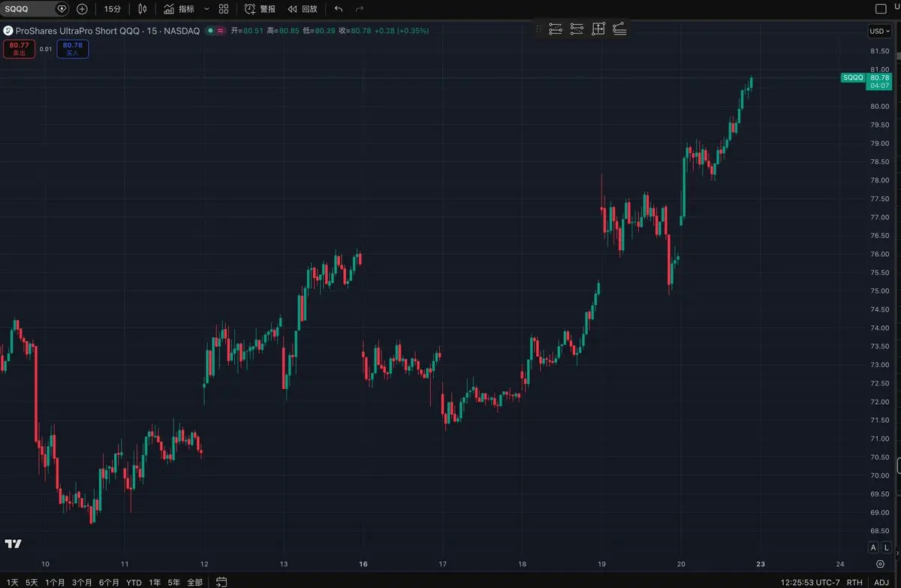This screenshot has height=588, width=901.
Task: Select the 1个月 time range
Action: click(x=56, y=582)
